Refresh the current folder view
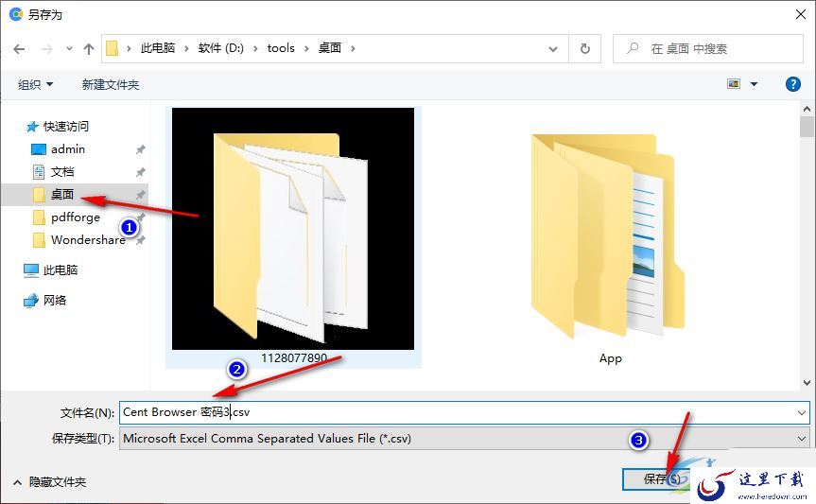This screenshot has height=504, width=816. (x=585, y=49)
